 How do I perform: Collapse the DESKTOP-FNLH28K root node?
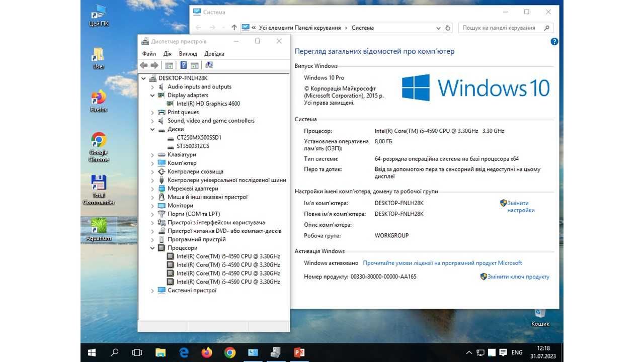(144, 78)
